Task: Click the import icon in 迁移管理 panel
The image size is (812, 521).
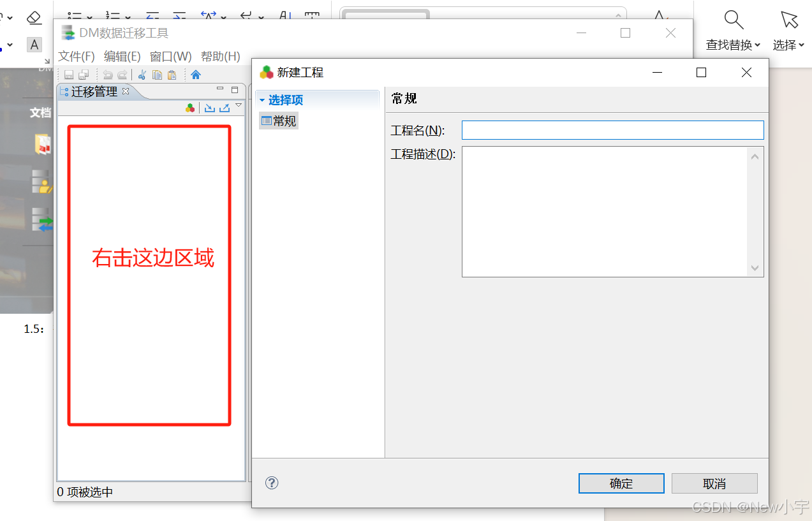Action: click(210, 108)
